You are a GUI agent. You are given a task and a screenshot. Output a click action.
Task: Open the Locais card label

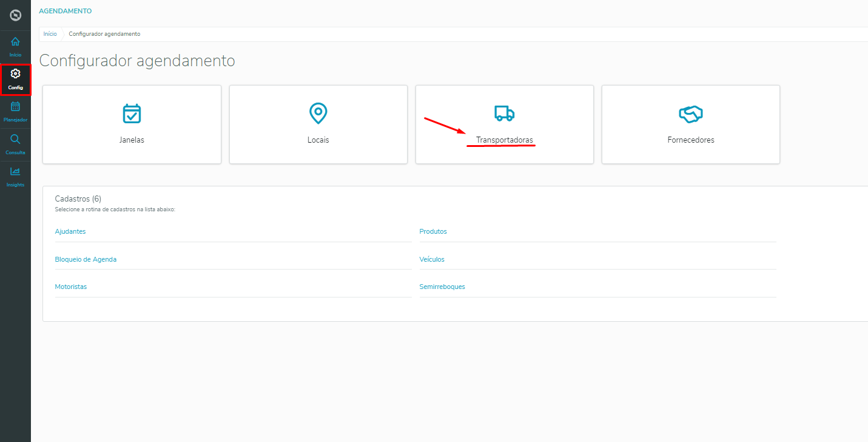click(318, 140)
